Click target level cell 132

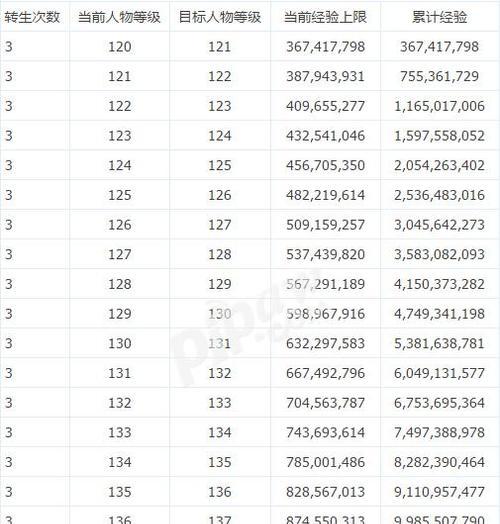[x=220, y=373]
